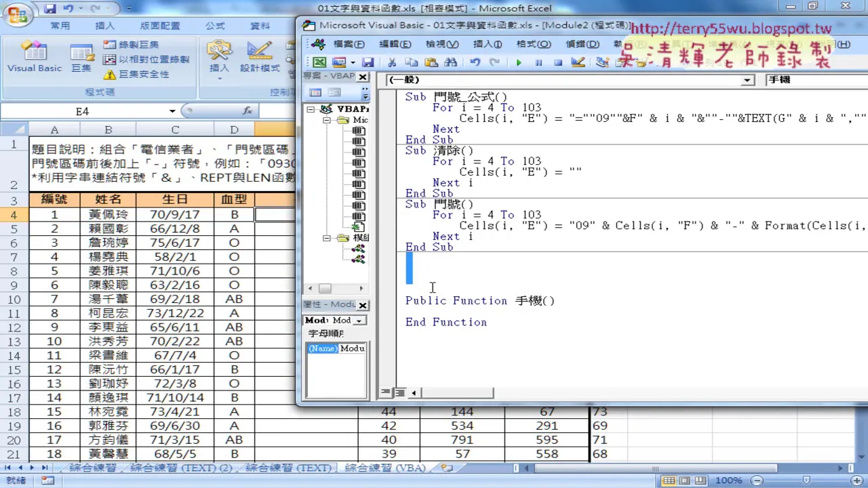Click the Undo icon in VBA toolbar
The width and height of the screenshot is (868, 488).
coord(475,62)
